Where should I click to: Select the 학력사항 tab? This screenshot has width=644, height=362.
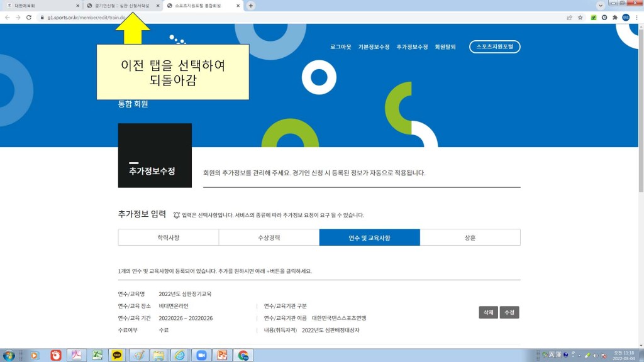pos(169,238)
